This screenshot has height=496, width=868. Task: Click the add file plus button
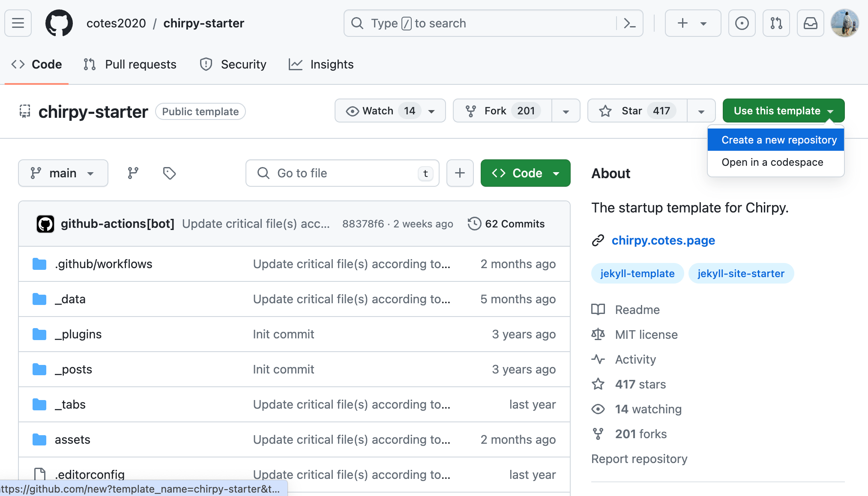[460, 173]
